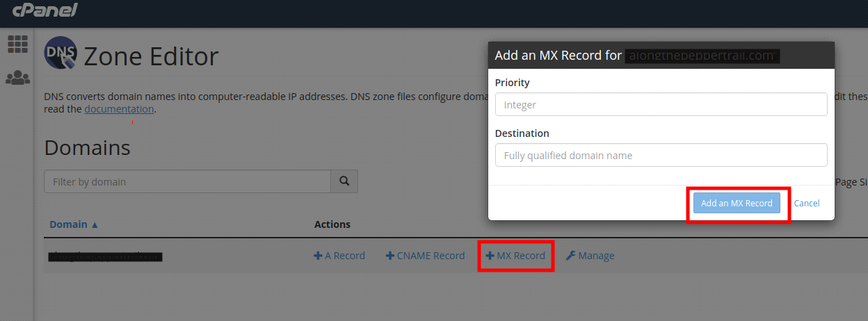
Task: Click the Destination field label
Action: [x=522, y=133]
